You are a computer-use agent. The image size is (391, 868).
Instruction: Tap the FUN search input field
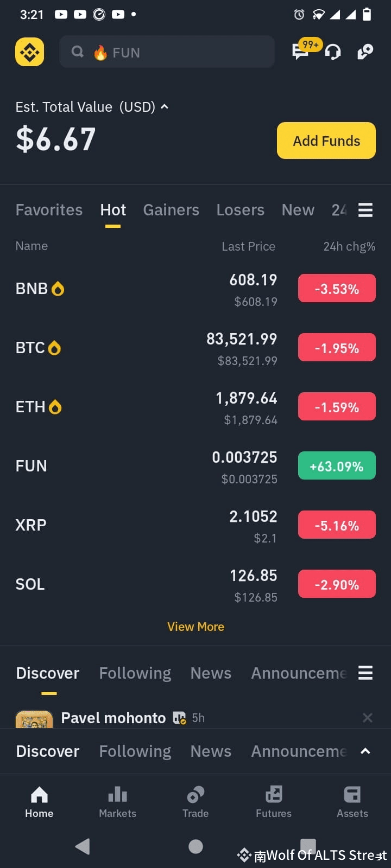(x=167, y=52)
